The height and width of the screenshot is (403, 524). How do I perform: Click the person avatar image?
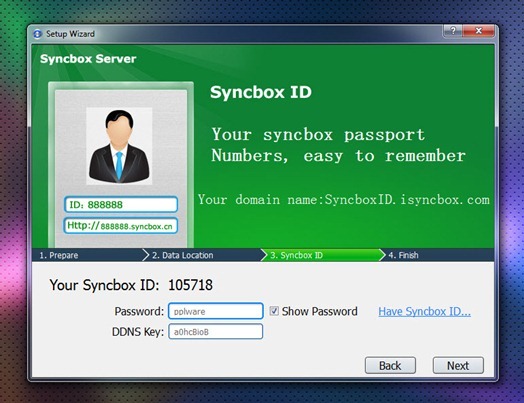119,146
